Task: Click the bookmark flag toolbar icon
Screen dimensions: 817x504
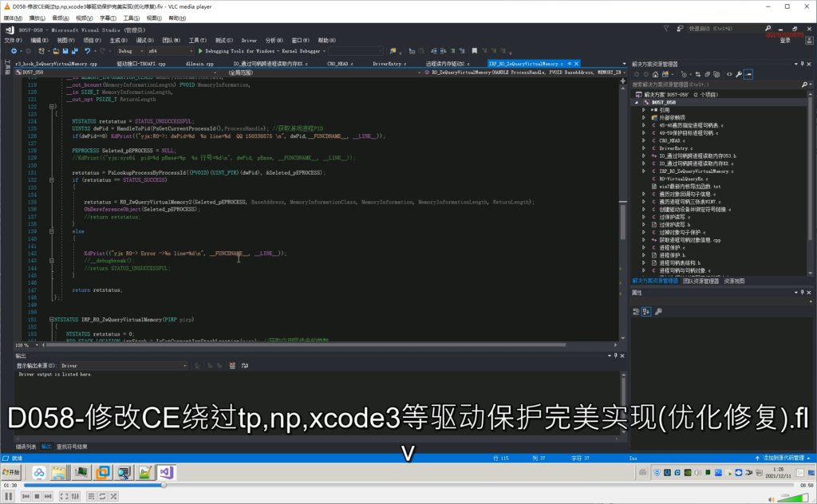Action: click(x=474, y=51)
